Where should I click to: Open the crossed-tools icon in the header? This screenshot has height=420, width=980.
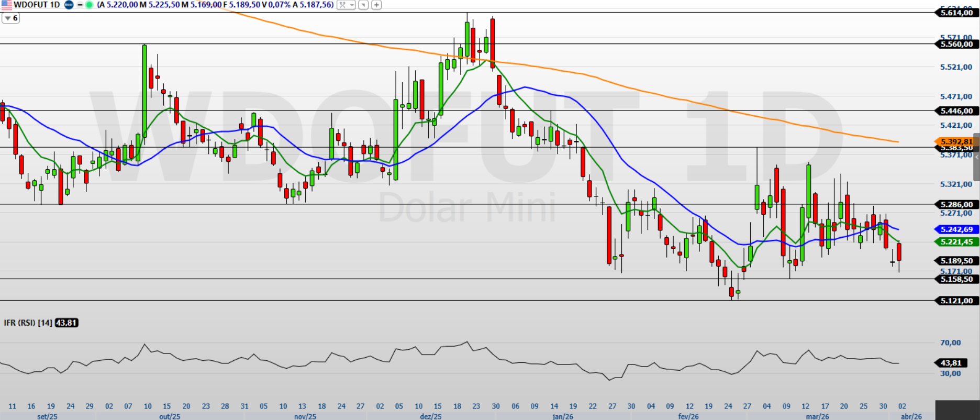point(342,5)
